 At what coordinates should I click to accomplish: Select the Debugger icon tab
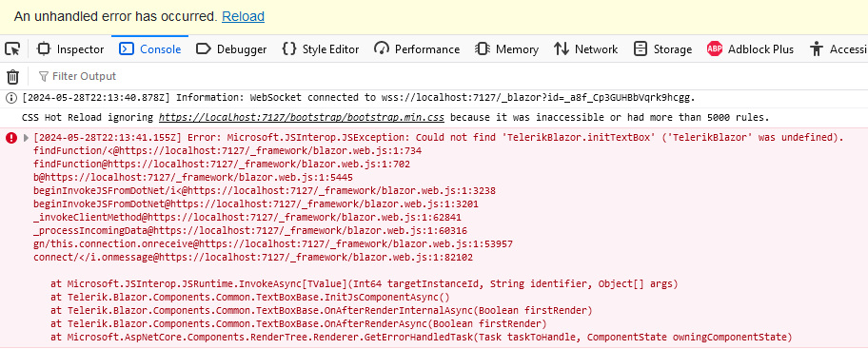[203, 49]
